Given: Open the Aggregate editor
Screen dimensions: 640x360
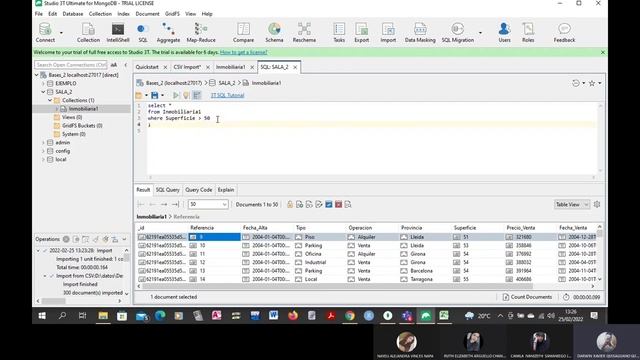Looking at the screenshot, I should [168, 33].
